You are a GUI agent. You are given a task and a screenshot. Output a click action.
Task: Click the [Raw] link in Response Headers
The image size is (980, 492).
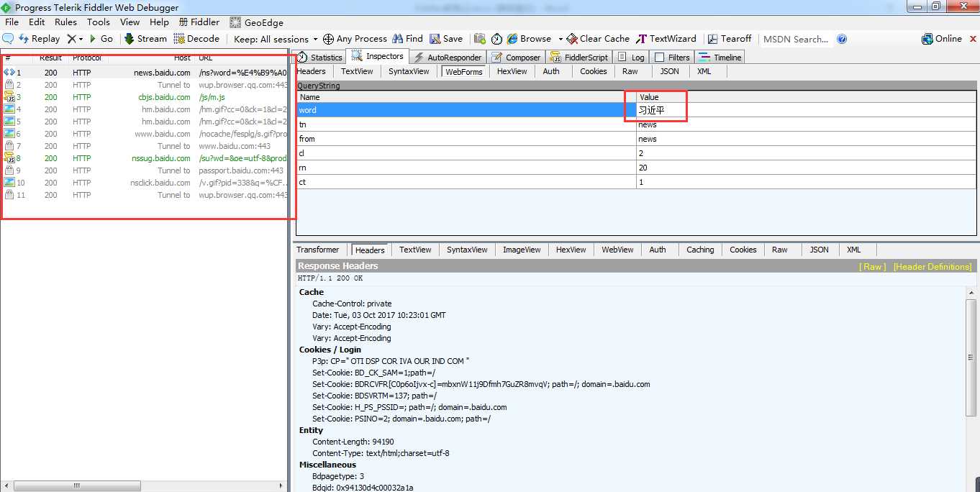tap(872, 267)
